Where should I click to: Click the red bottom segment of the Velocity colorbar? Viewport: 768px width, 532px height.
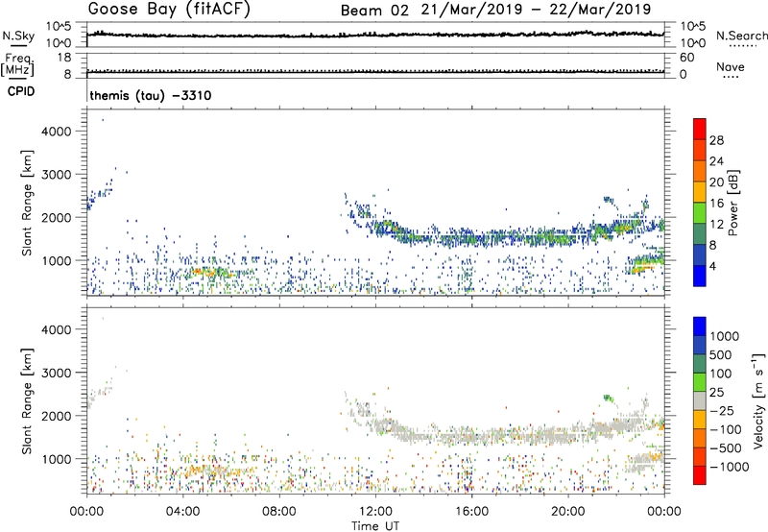tap(700, 475)
